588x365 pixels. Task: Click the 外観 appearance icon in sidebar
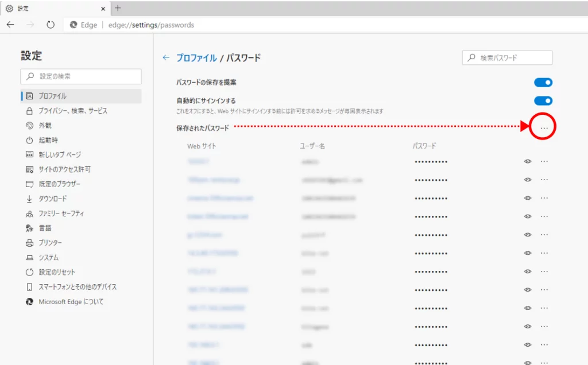coord(30,125)
